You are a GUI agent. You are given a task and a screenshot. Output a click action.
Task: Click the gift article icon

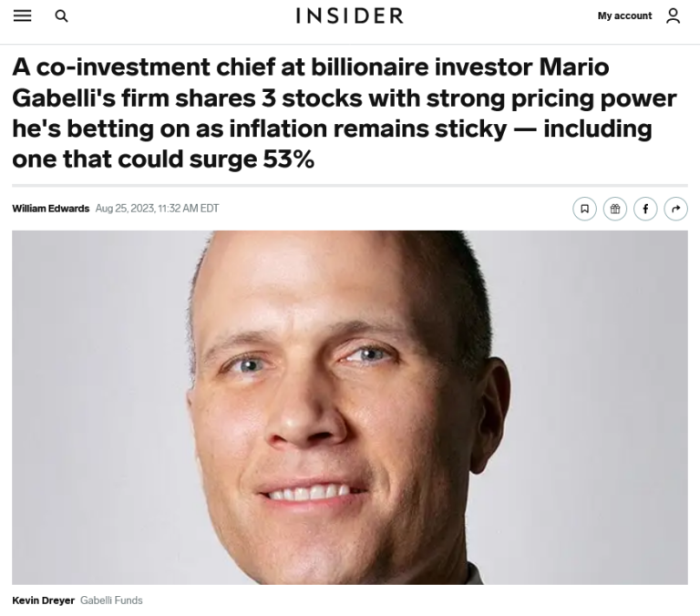(x=615, y=209)
